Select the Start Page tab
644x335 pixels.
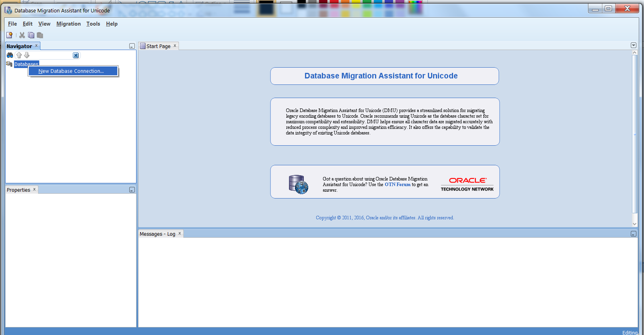click(x=158, y=46)
